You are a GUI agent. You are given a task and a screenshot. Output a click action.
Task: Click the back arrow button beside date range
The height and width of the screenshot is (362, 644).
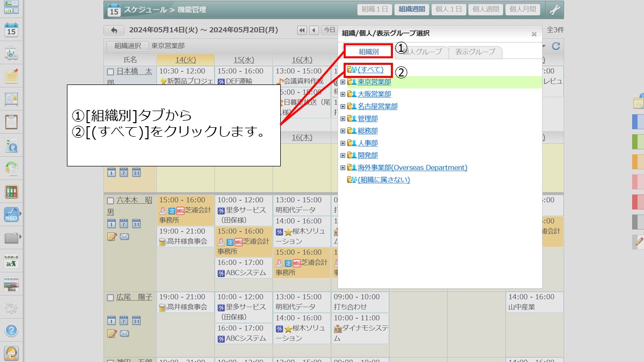[114, 31]
